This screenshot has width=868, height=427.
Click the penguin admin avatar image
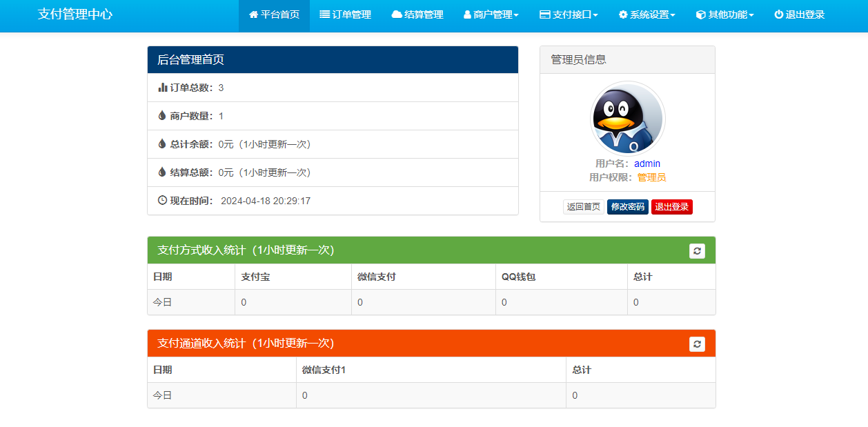tap(627, 119)
